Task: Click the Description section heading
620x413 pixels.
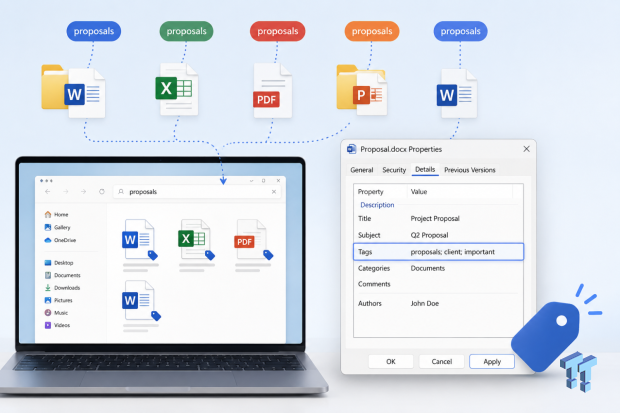Action: 377,205
